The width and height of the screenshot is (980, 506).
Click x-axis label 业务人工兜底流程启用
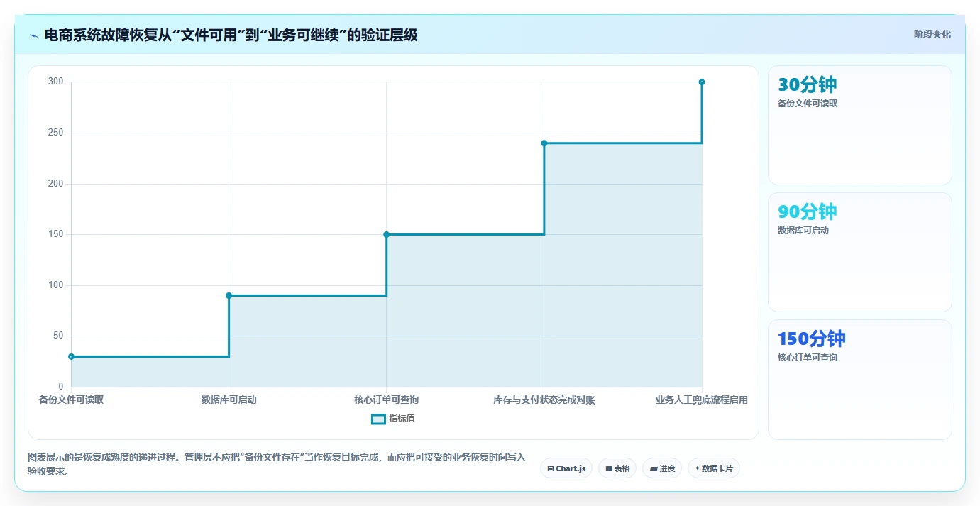(x=702, y=400)
